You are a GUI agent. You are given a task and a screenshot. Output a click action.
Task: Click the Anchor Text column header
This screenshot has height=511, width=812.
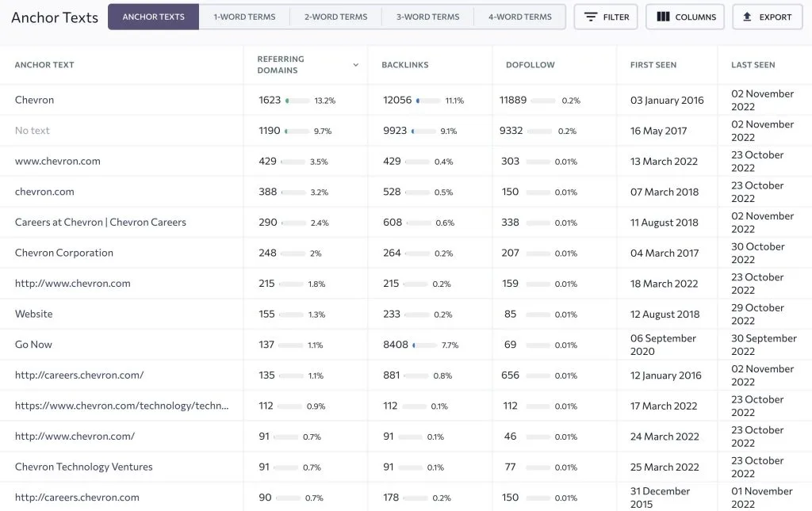(x=44, y=65)
